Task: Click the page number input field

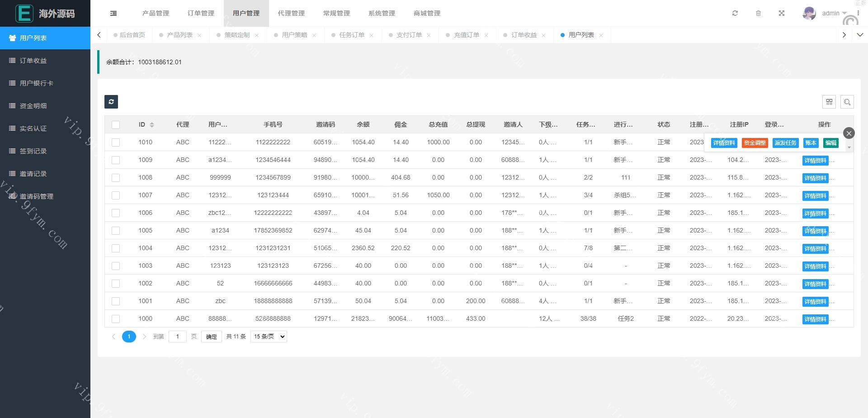Action: [177, 337]
